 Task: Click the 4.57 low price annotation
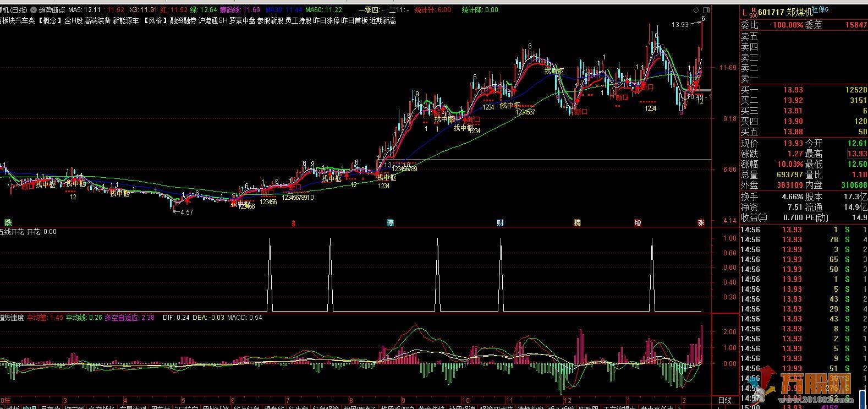(x=186, y=212)
